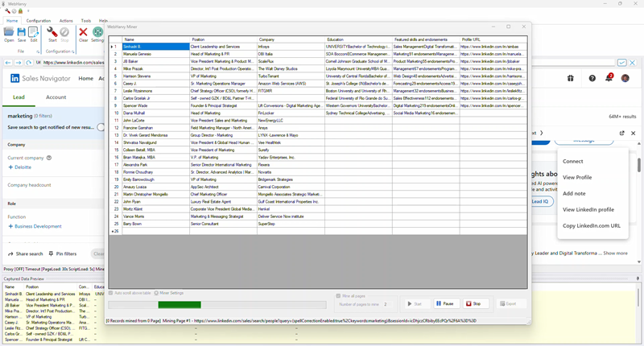The image size is (644, 346).
Task: Click the profile avatar in the LinkedIn header
Action: tap(625, 78)
